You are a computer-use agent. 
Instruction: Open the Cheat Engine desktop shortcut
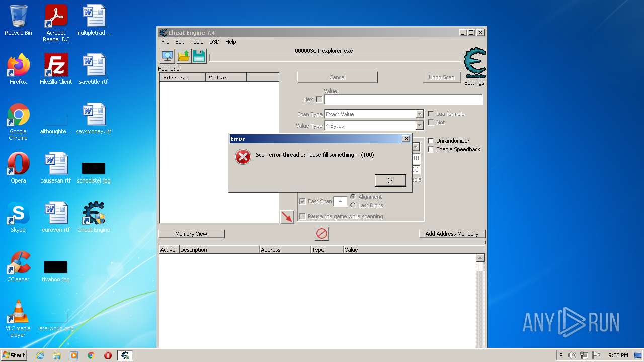tap(94, 217)
